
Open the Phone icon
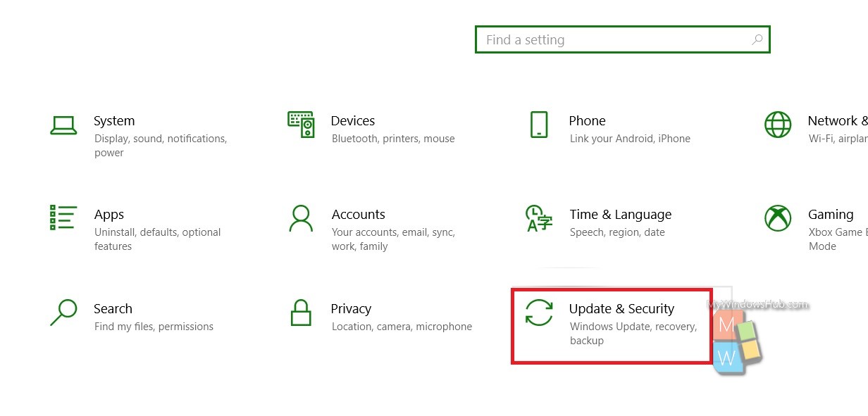coord(538,125)
